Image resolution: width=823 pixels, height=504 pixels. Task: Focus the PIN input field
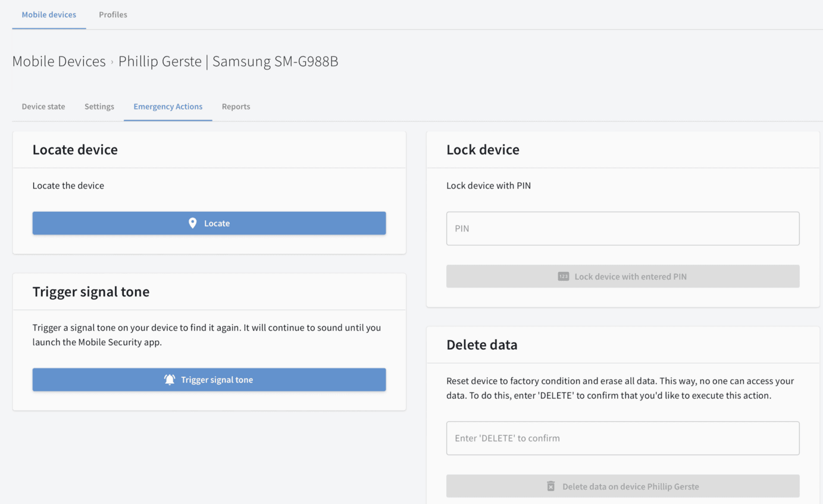[622, 228]
